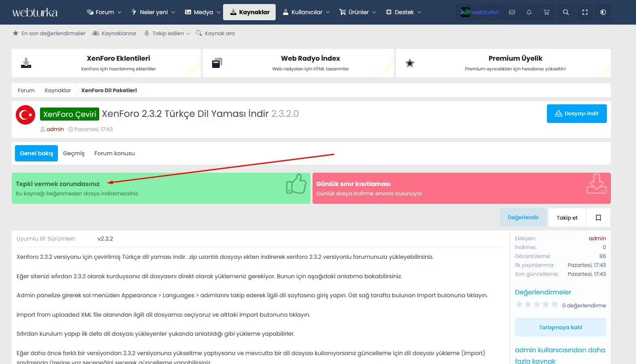Click Pazartesi, 17:43 date under title
The width and height of the screenshot is (636, 364).
pos(94,129)
